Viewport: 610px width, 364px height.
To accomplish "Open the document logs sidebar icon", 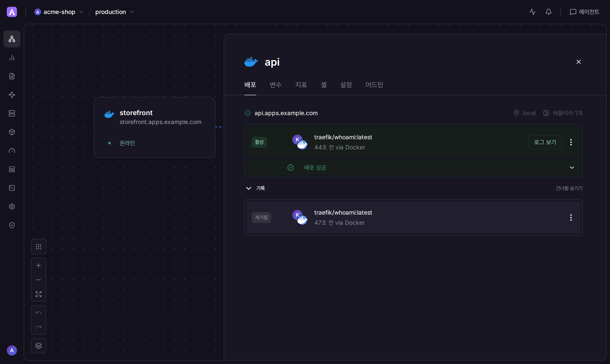I will pos(12,76).
